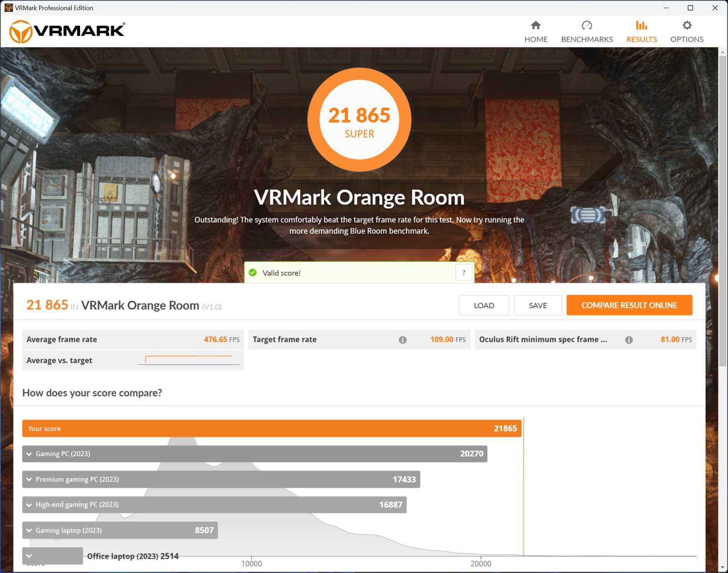Click the Gaming PC score 20270
This screenshot has height=573, width=728.
click(471, 454)
